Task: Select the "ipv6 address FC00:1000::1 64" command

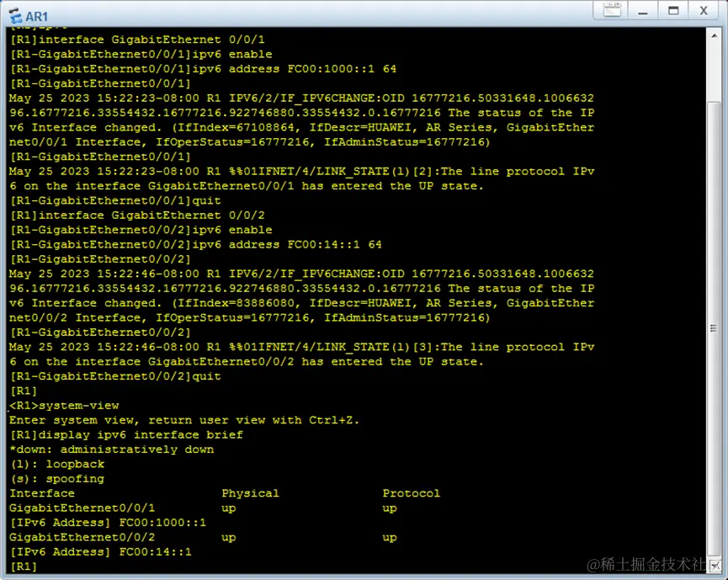Action: coord(295,69)
